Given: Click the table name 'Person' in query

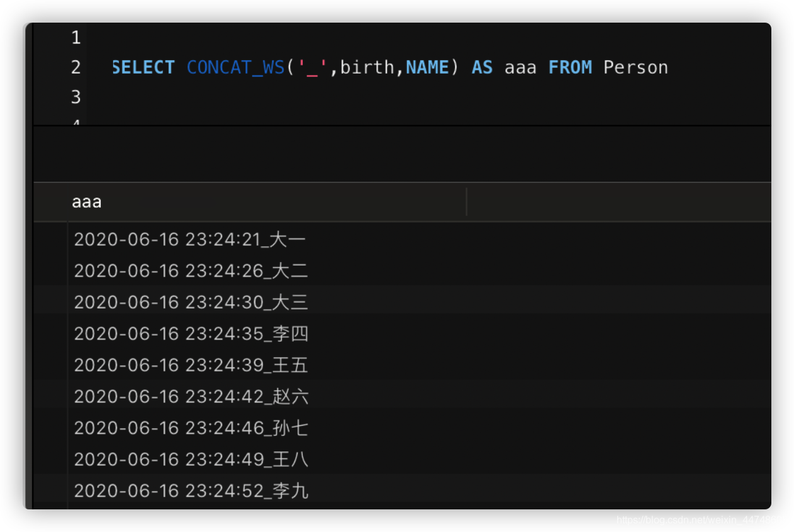Looking at the screenshot, I should [x=635, y=68].
